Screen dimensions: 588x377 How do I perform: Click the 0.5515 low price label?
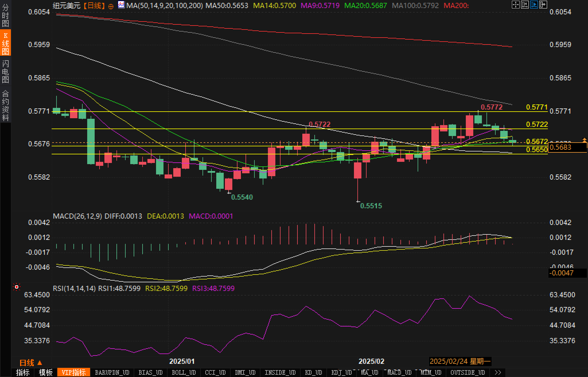point(371,206)
